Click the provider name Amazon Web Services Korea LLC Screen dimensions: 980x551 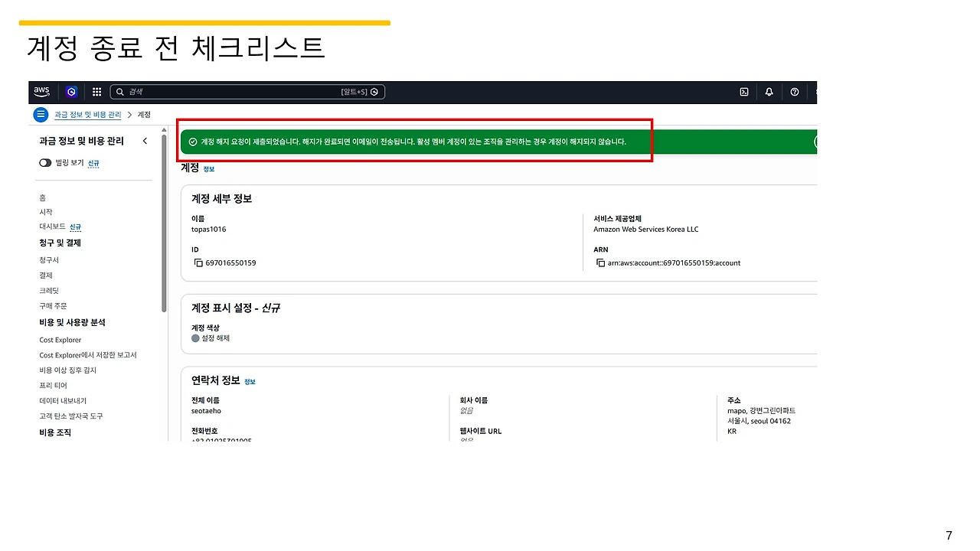click(646, 229)
